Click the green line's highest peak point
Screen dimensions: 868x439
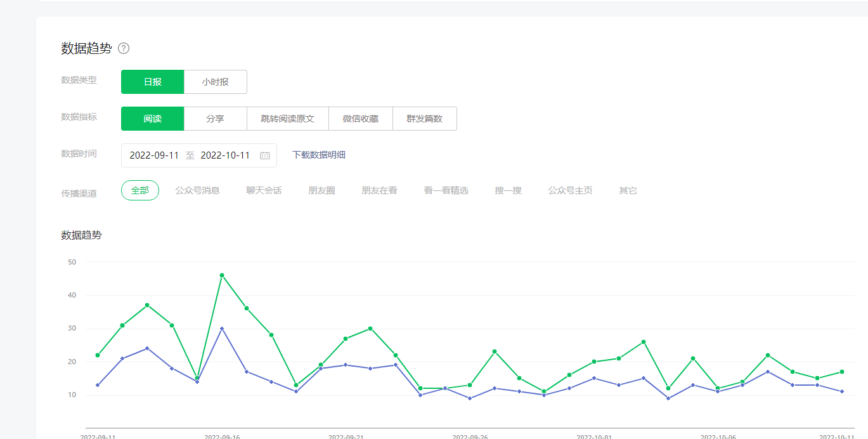pyautogui.click(x=222, y=275)
